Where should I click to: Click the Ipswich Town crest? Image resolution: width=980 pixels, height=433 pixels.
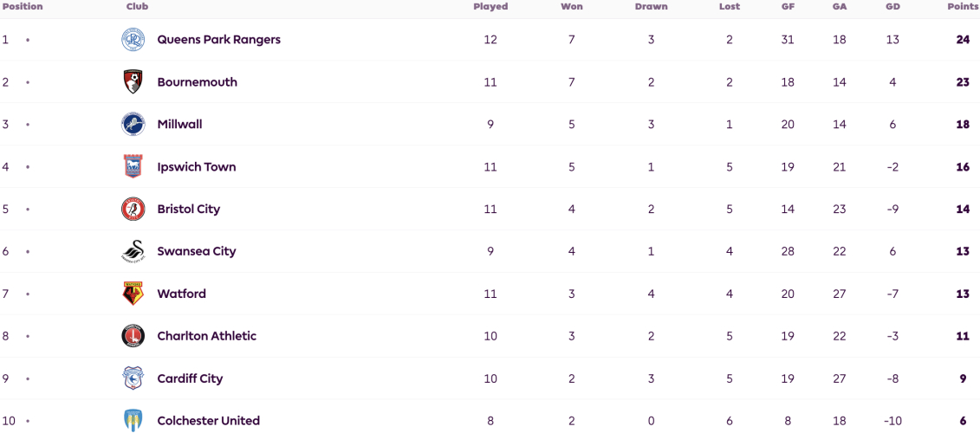(133, 167)
